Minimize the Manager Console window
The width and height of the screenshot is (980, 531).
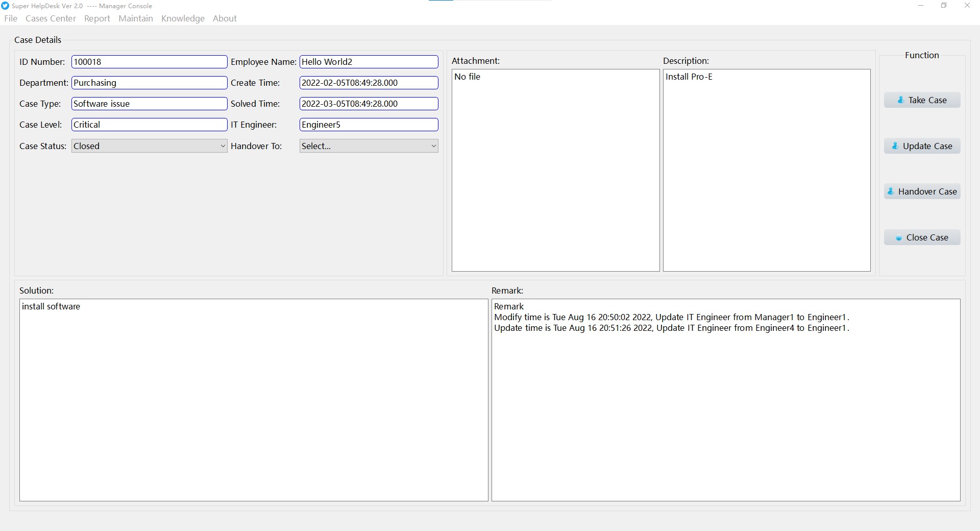click(921, 6)
